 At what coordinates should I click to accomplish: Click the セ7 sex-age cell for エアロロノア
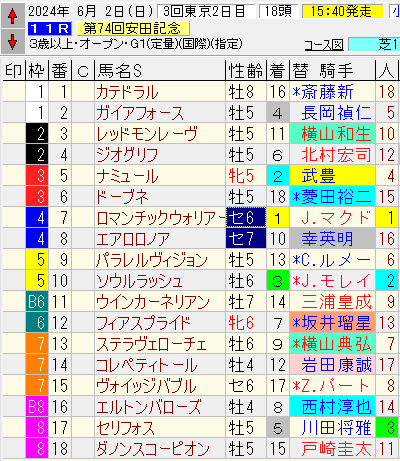246,239
